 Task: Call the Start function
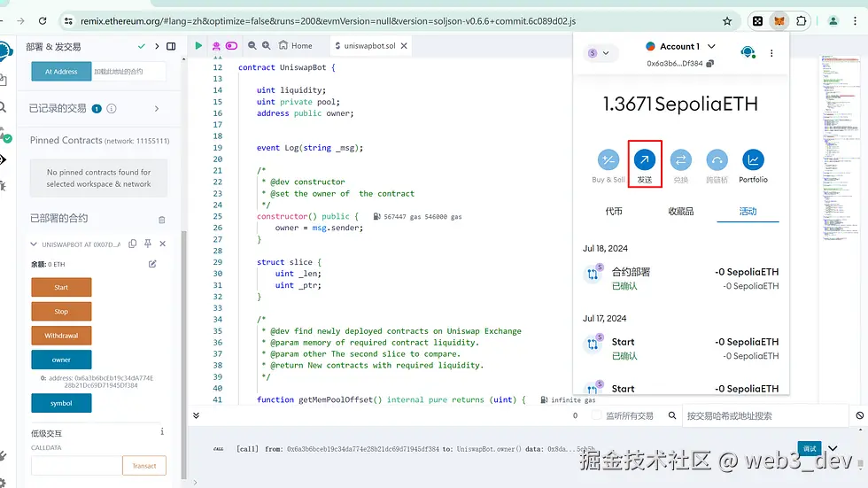tap(61, 287)
